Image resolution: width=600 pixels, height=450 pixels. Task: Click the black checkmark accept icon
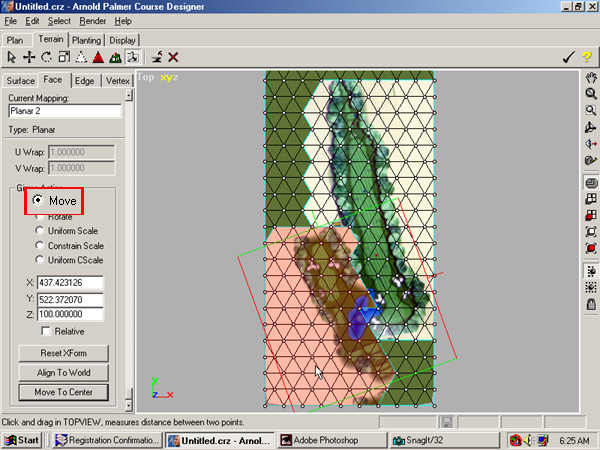569,57
